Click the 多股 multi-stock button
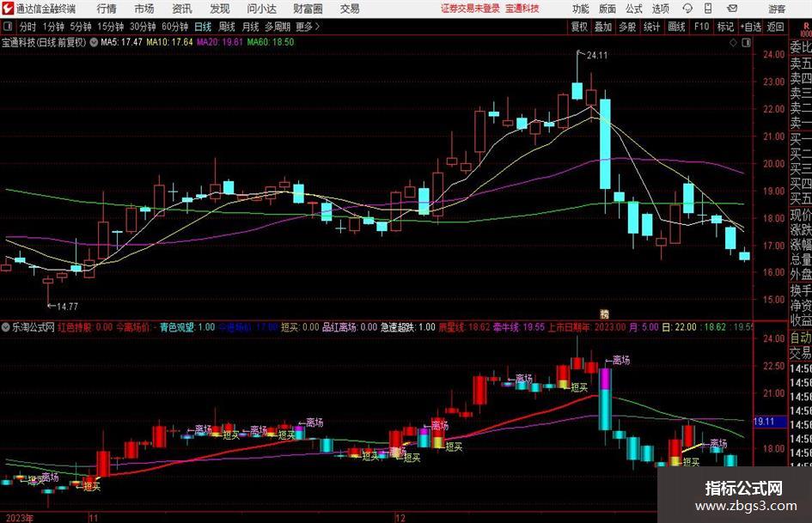Screen dimensions: 812x523 click(627, 27)
